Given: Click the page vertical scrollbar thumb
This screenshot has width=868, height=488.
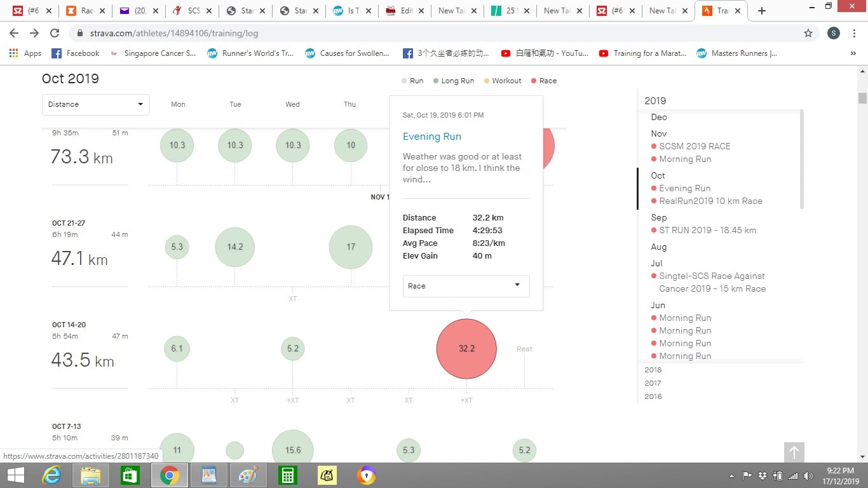Looking at the screenshot, I should pyautogui.click(x=862, y=98).
